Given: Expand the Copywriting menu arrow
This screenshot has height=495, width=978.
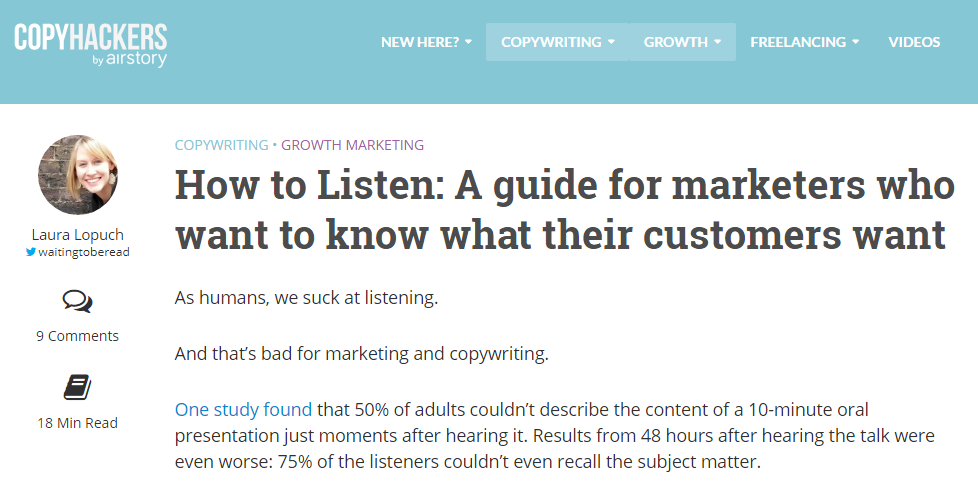Looking at the screenshot, I should pyautogui.click(x=610, y=42).
